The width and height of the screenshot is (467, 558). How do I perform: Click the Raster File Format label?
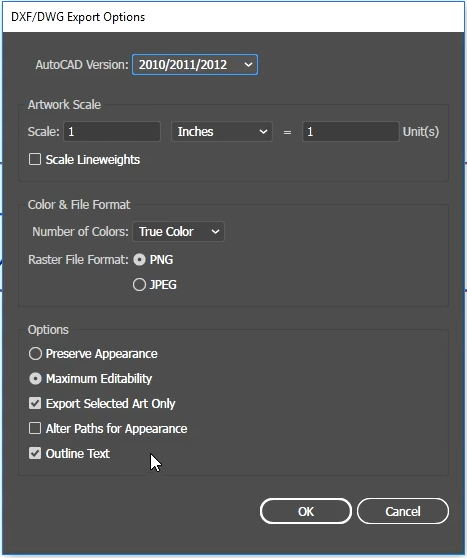(78, 260)
